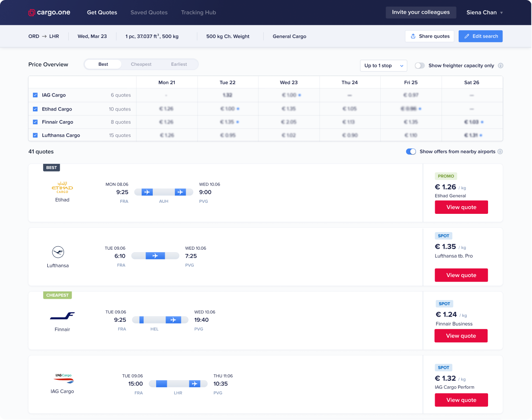The width and height of the screenshot is (532, 420).
Task: Click the plane icon on Lufthansa's route bar
Action: (155, 256)
